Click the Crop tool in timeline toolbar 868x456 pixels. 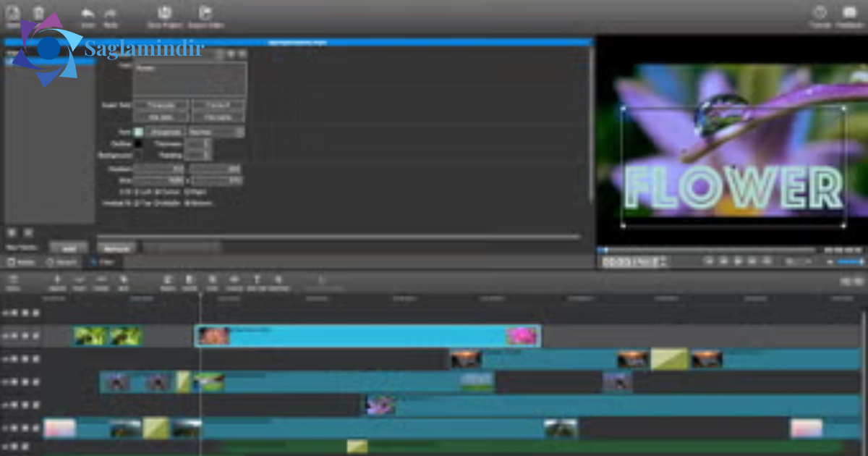pyautogui.click(x=212, y=279)
